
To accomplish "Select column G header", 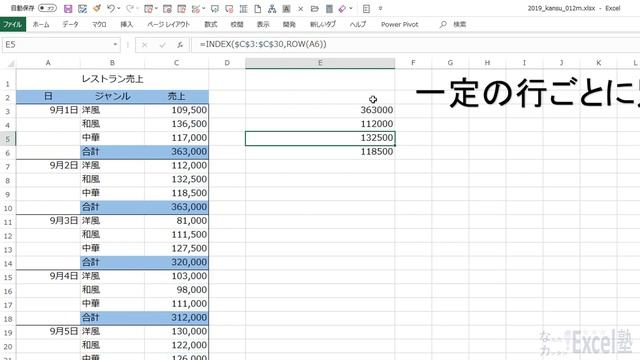I will [450, 63].
